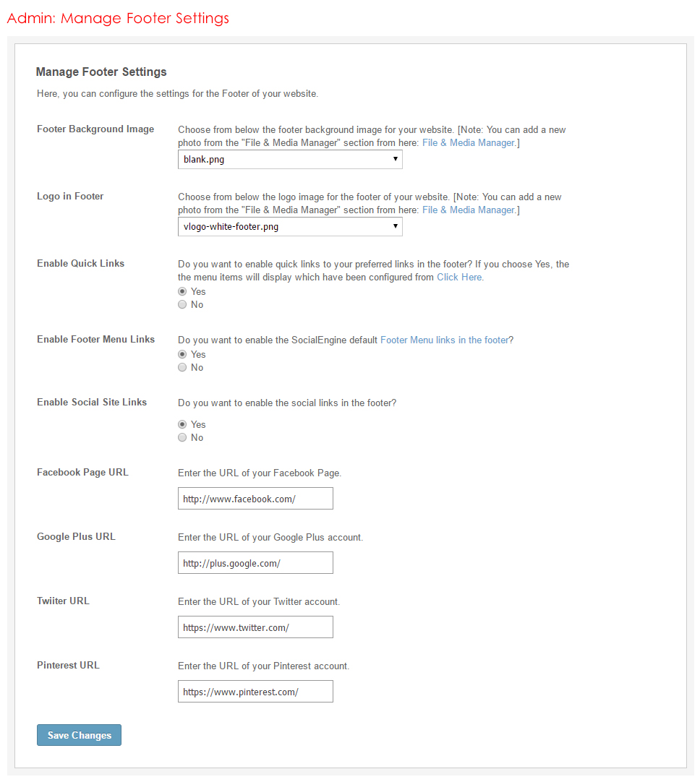
Task: Click the Facebook Page URL field
Action: 255,499
